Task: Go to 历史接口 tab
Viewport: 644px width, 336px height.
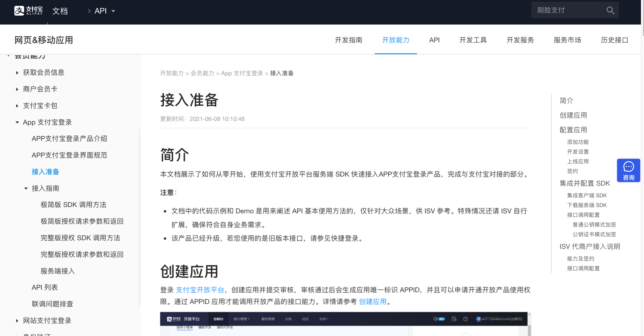Action: (614, 40)
